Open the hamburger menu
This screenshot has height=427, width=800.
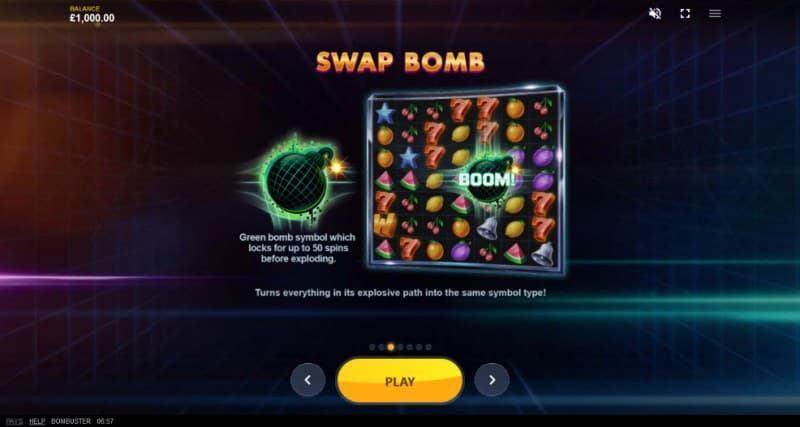pos(715,14)
